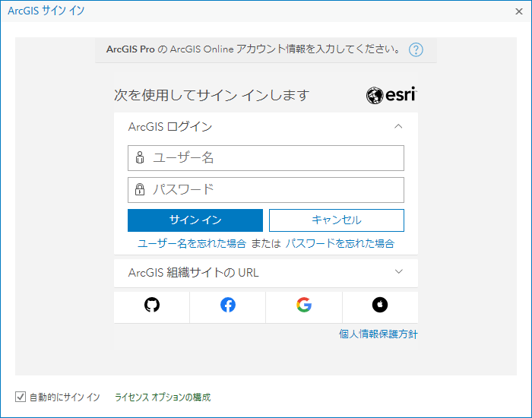Click the ArcGIS サイン イン window title
The width and height of the screenshot is (532, 418).
click(x=46, y=11)
